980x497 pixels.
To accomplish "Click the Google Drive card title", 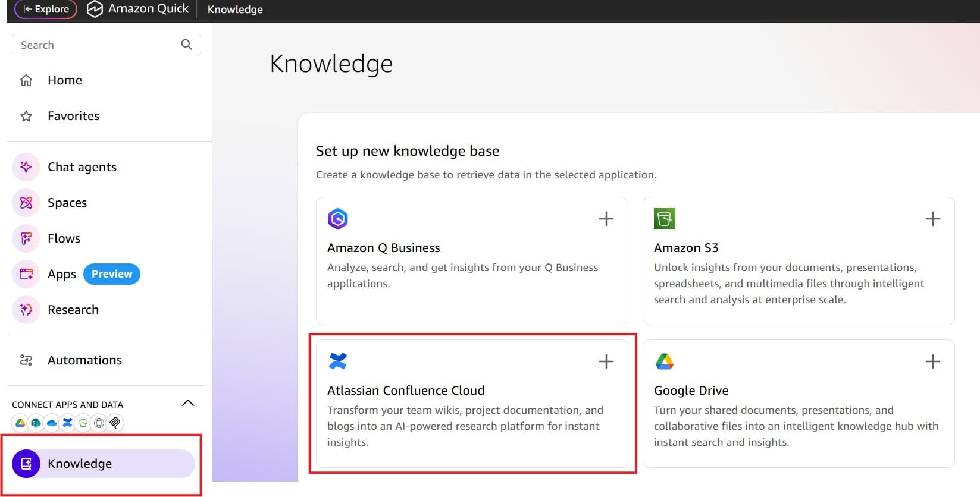I will 691,391.
